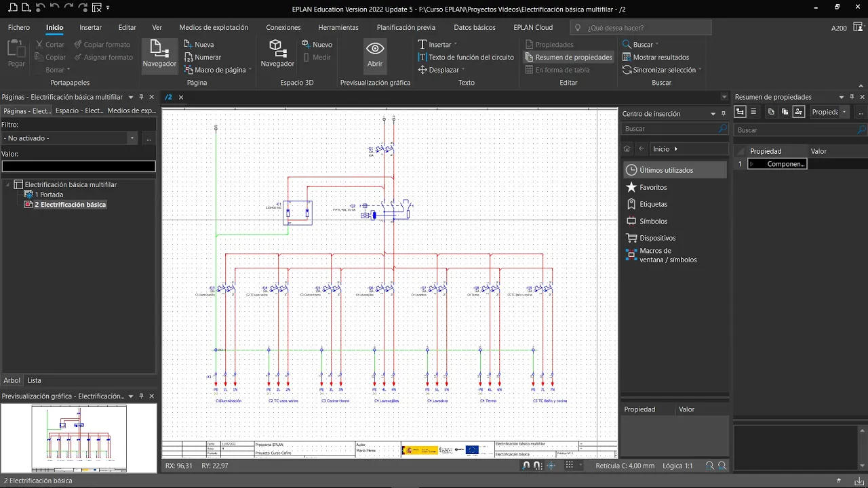Image resolution: width=868 pixels, height=488 pixels.
Task: Click Buscar field in Centro de inserción
Action: pyautogui.click(x=675, y=129)
